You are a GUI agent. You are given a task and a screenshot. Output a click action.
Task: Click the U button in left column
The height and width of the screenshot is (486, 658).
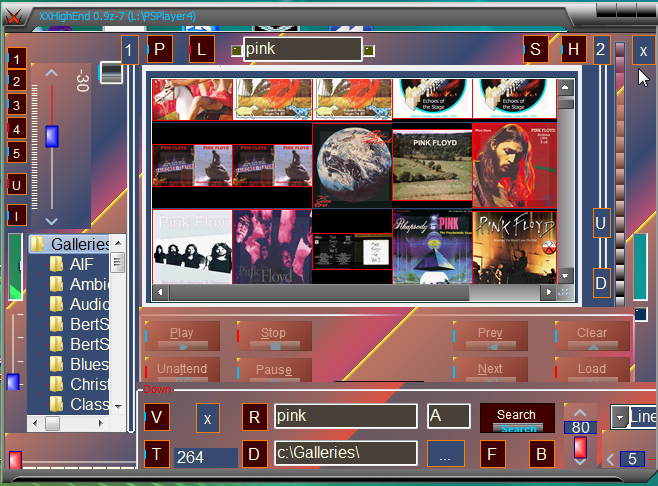[x=17, y=185]
